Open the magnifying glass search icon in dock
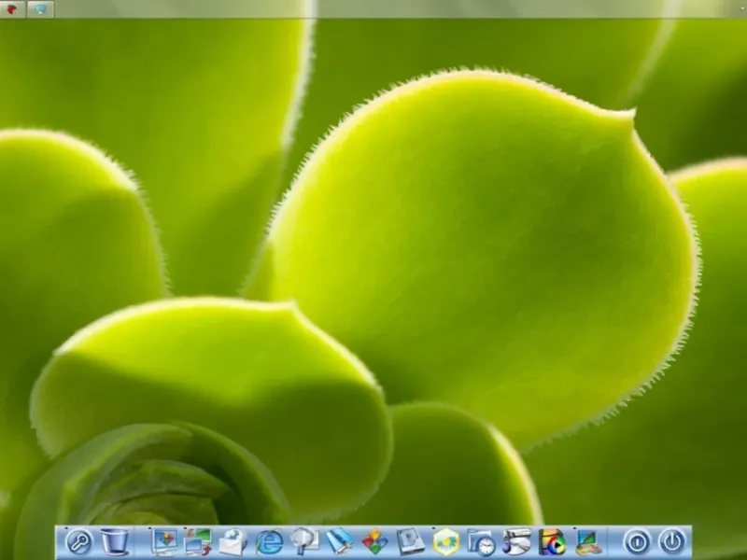This screenshot has width=747, height=560. tap(78, 542)
